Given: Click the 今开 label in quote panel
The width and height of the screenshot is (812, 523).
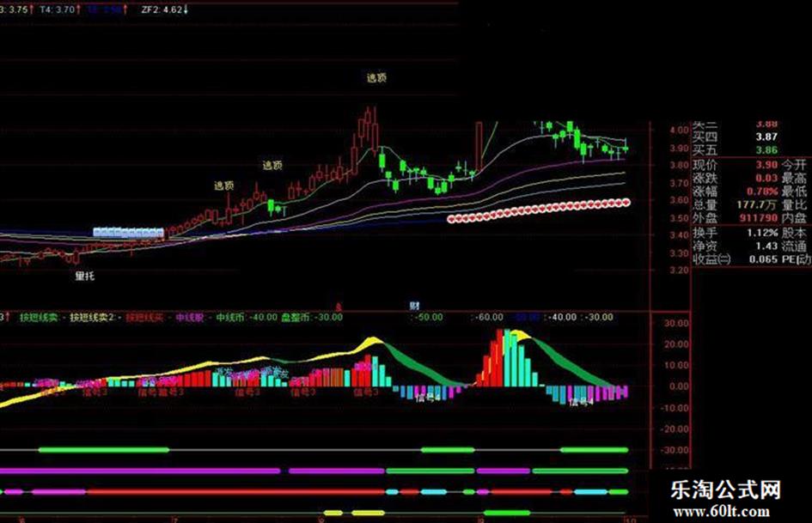Looking at the screenshot, I should [x=794, y=165].
